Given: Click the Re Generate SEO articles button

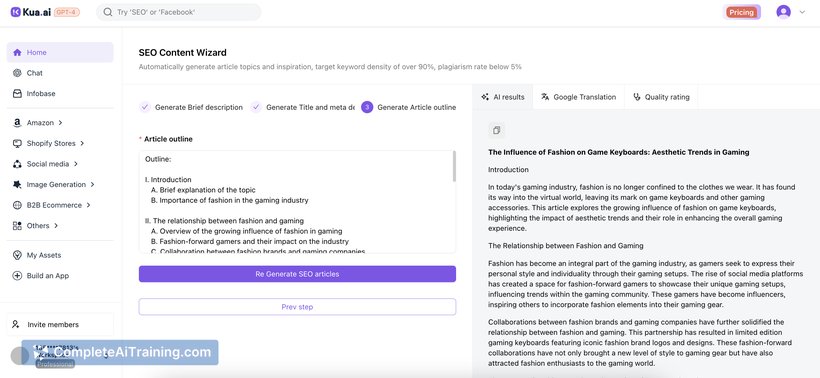Looking at the screenshot, I should click(297, 274).
